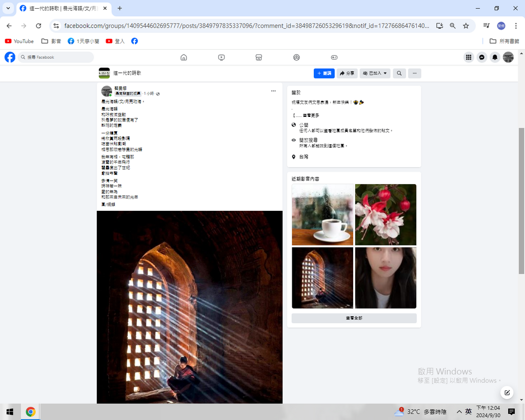Open the group's three-dot more menu

click(x=414, y=73)
